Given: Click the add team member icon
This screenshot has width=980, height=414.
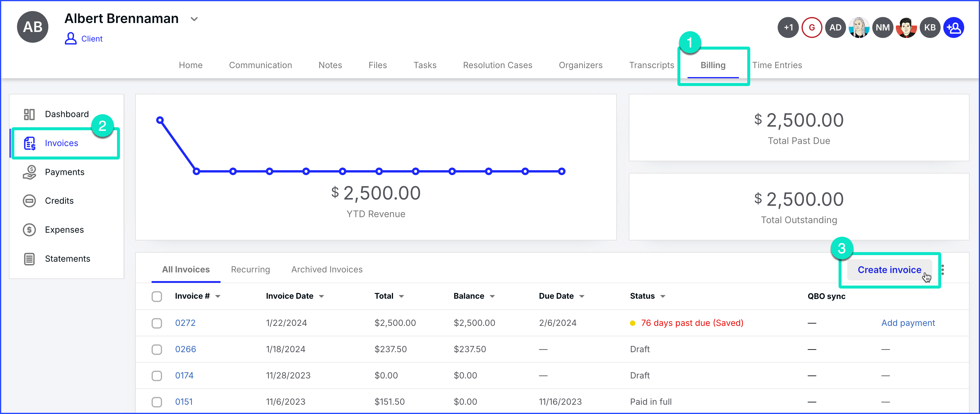Looking at the screenshot, I should tap(953, 27).
